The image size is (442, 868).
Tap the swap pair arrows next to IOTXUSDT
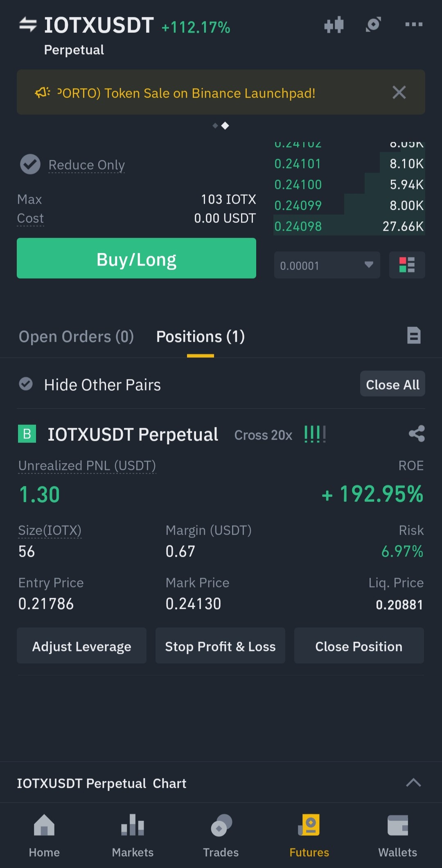tap(28, 25)
